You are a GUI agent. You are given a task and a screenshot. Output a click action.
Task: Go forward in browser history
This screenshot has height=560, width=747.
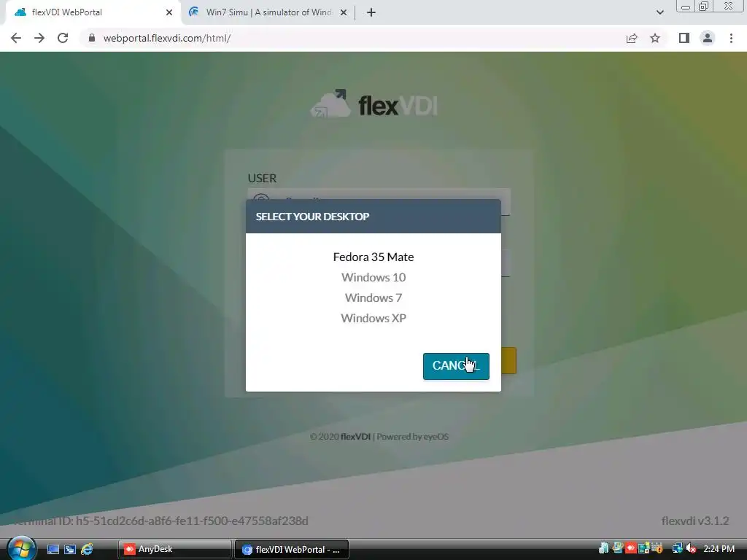pyautogui.click(x=39, y=38)
